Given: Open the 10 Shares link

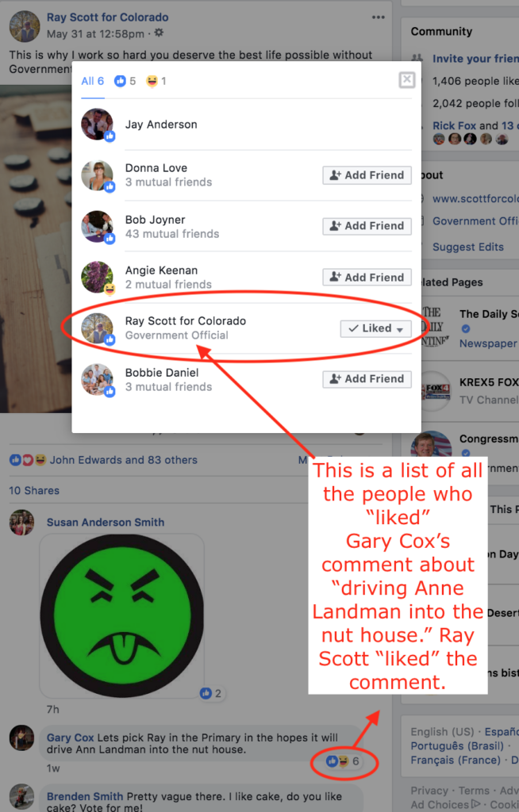Looking at the screenshot, I should [34, 490].
